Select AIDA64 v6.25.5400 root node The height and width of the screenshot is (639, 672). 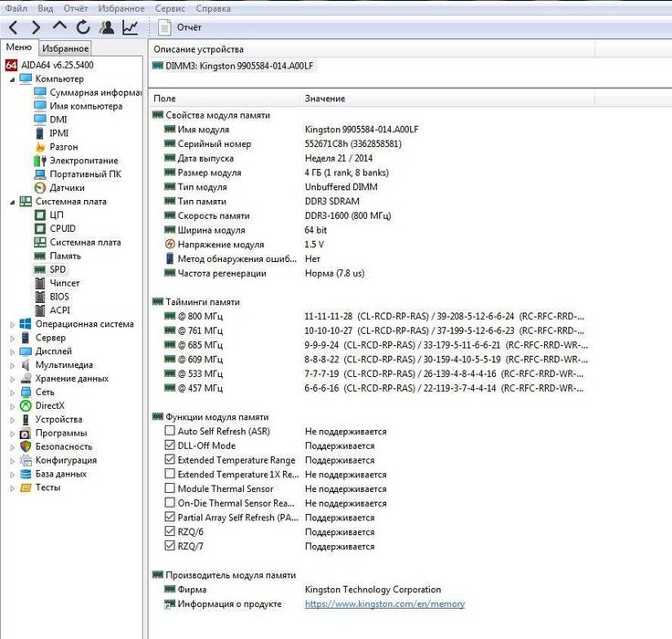pyautogui.click(x=58, y=65)
